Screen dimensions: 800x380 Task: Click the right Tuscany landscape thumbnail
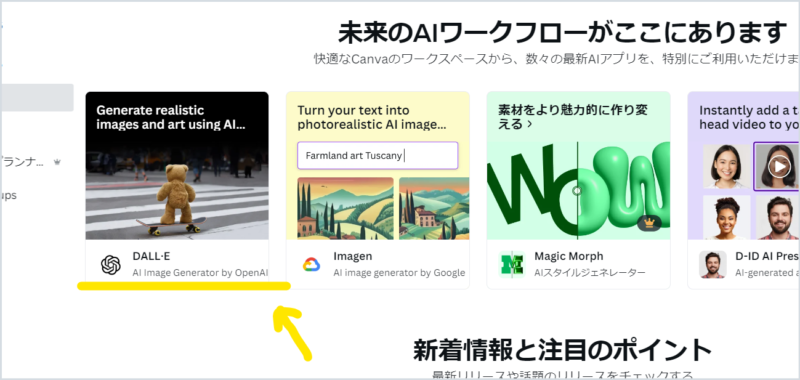click(x=434, y=208)
